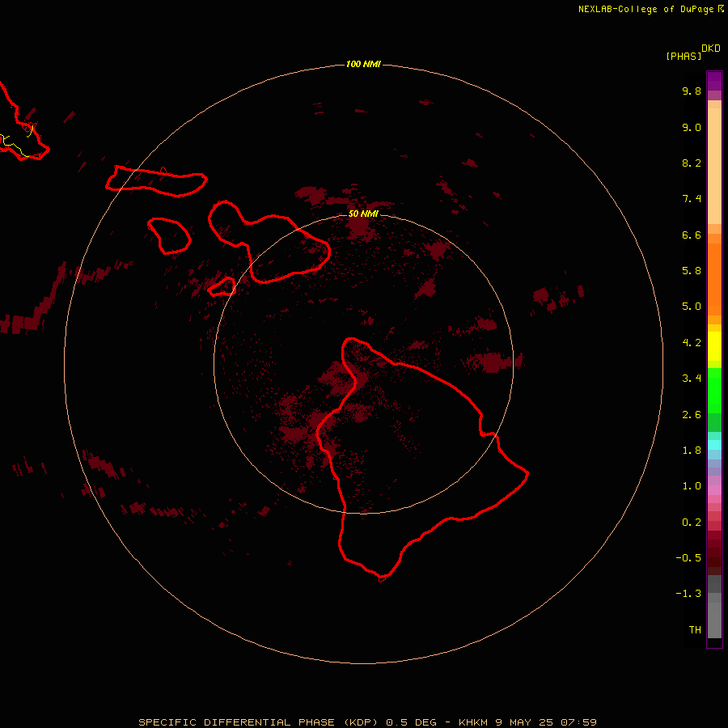This screenshot has width=728, height=728.
Task: Click the 8.2 colorbar value label
Action: (692, 163)
